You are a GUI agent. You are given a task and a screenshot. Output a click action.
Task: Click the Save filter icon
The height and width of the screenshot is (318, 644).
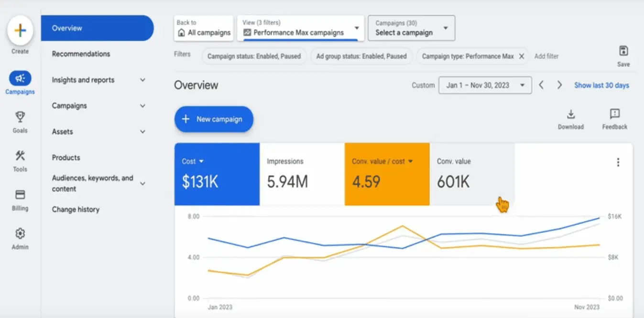tap(623, 51)
